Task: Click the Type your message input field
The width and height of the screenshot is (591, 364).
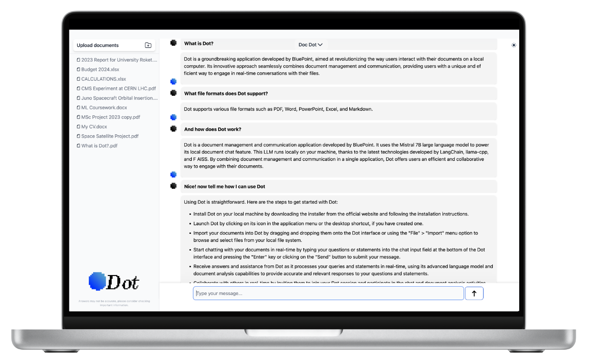Action: pyautogui.click(x=328, y=293)
